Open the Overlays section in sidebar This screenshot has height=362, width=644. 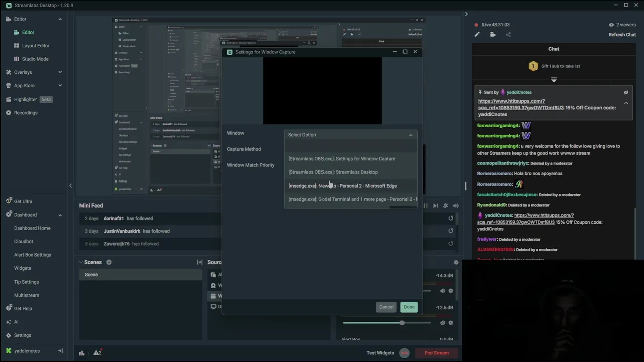(x=23, y=72)
